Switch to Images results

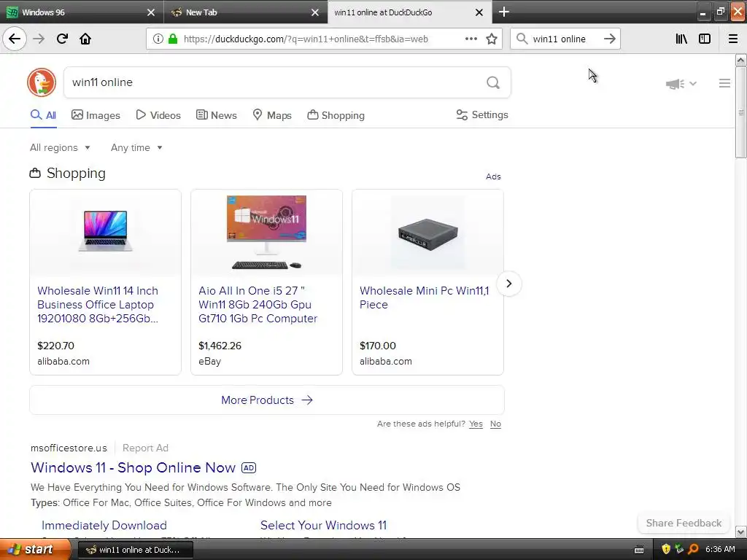96,115
